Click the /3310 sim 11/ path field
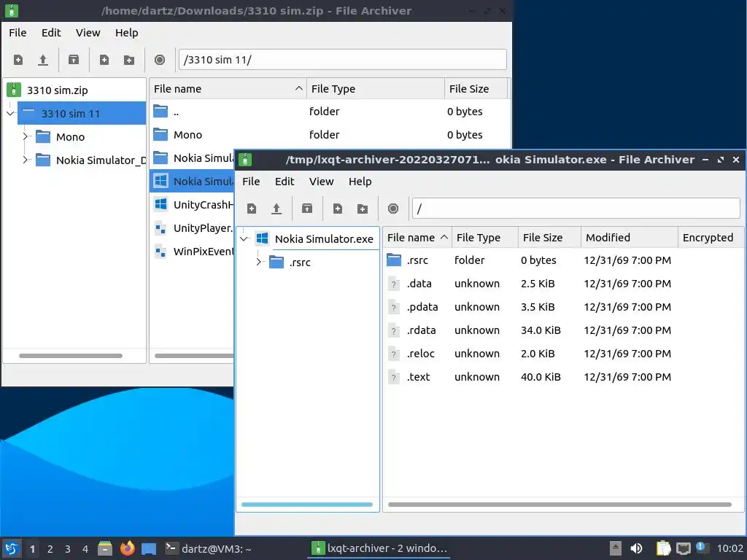747x560 pixels. [x=343, y=60]
